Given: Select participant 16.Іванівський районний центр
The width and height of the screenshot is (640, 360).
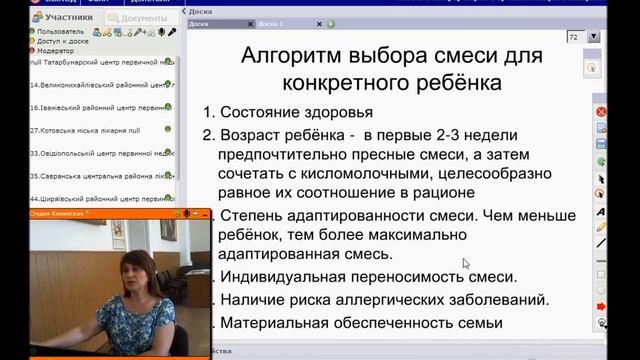Looking at the screenshot, I should (102, 108).
